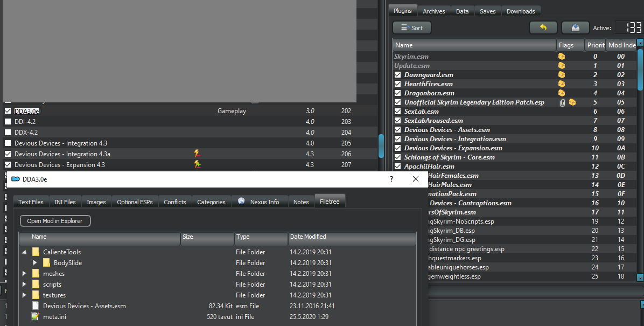The image size is (644, 326).
Task: Click Dawnguard.esm flag icon
Action: pos(562,74)
